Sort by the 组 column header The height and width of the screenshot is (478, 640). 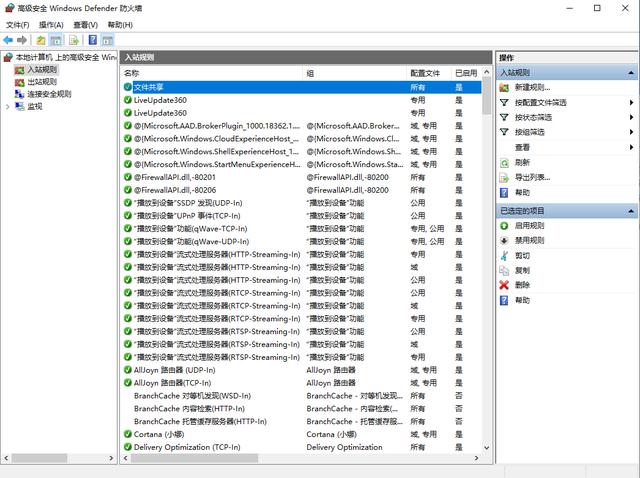tap(355, 73)
